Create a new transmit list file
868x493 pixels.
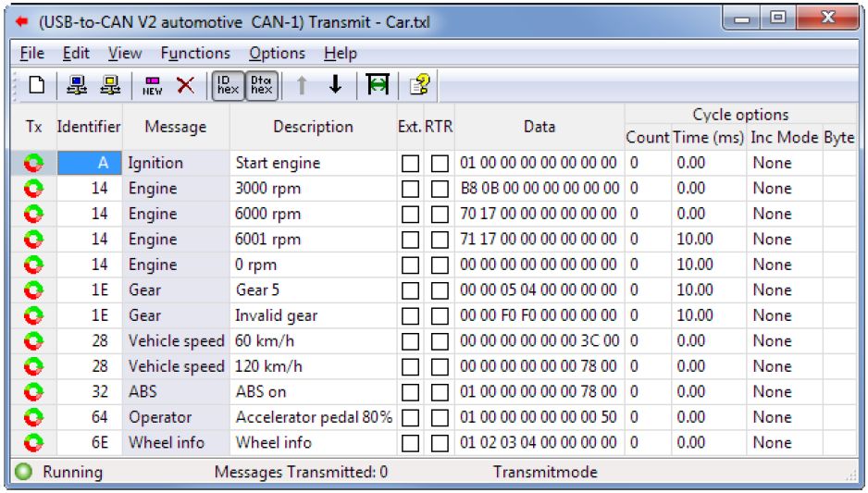pos(36,85)
